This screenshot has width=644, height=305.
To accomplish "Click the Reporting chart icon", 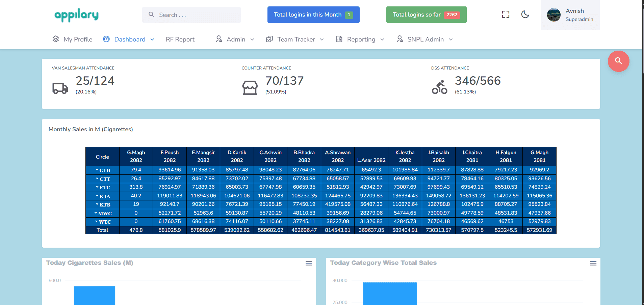I will [339, 39].
